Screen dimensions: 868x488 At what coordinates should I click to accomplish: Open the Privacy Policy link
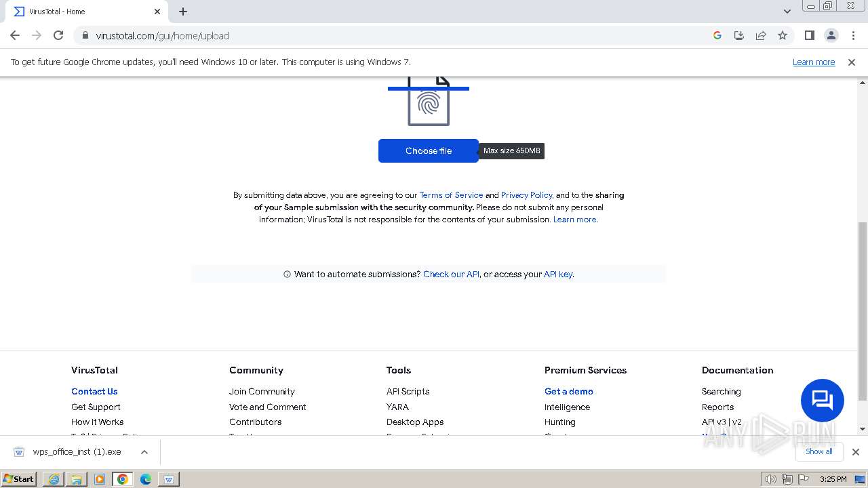pos(527,195)
